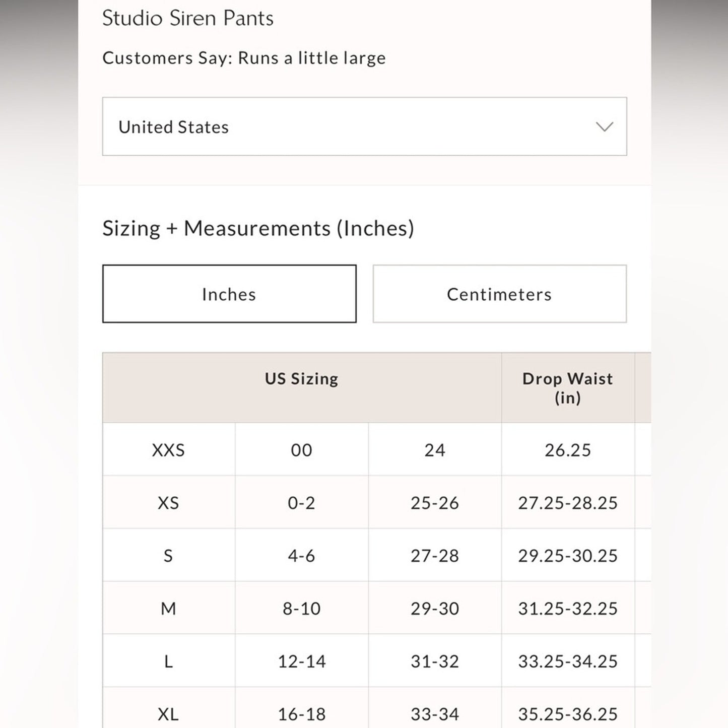The width and height of the screenshot is (728, 728).
Task: Click the L row drop waist 33.25-34.25
Action: tap(568, 661)
